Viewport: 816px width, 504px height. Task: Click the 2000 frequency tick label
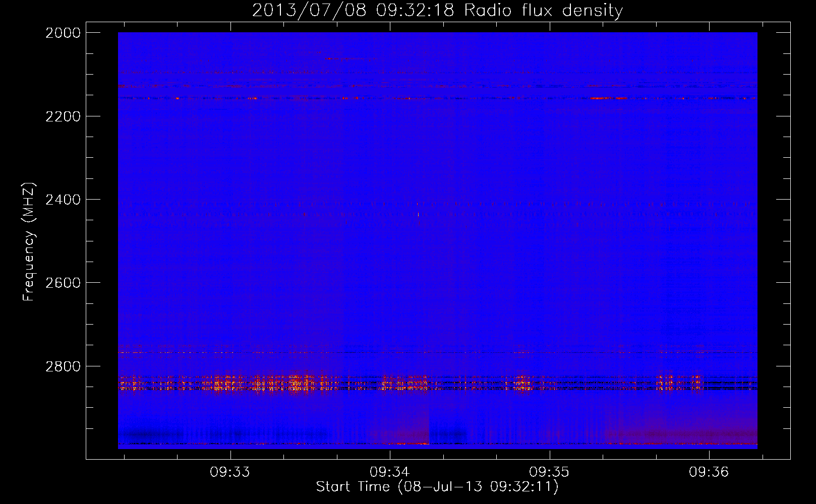click(63, 33)
